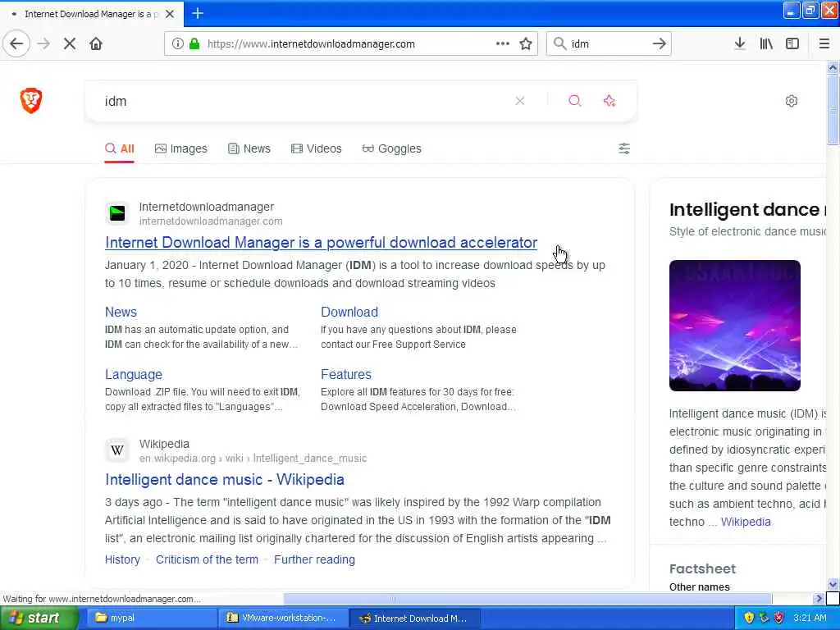Click the horizontal scrollbar right arrow
The width and height of the screenshot is (840, 630).
point(818,598)
